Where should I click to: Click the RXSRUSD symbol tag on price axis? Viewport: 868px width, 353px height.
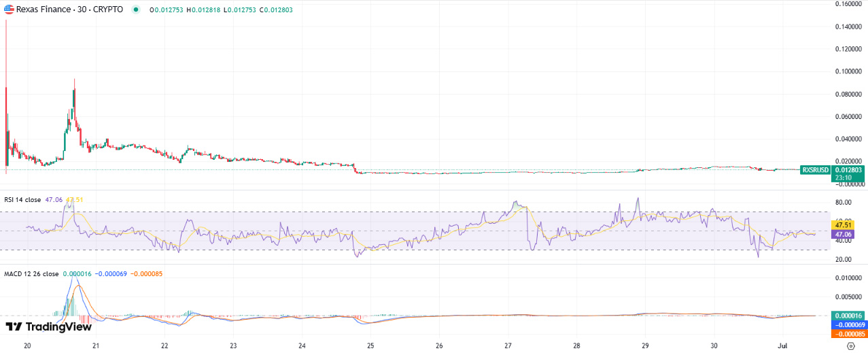pos(815,169)
